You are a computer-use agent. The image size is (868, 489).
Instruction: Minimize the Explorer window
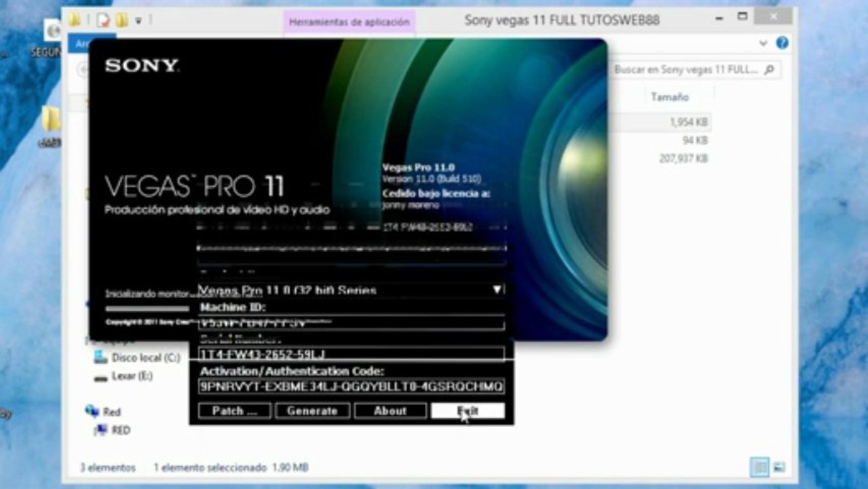point(719,19)
